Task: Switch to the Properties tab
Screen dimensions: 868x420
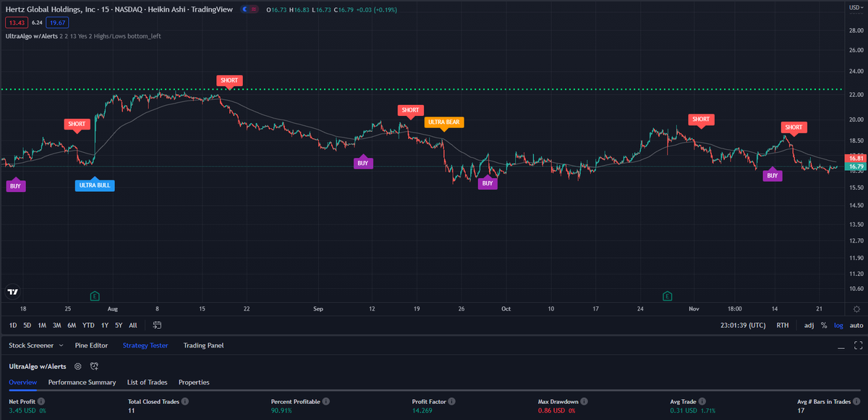Action: pos(194,382)
